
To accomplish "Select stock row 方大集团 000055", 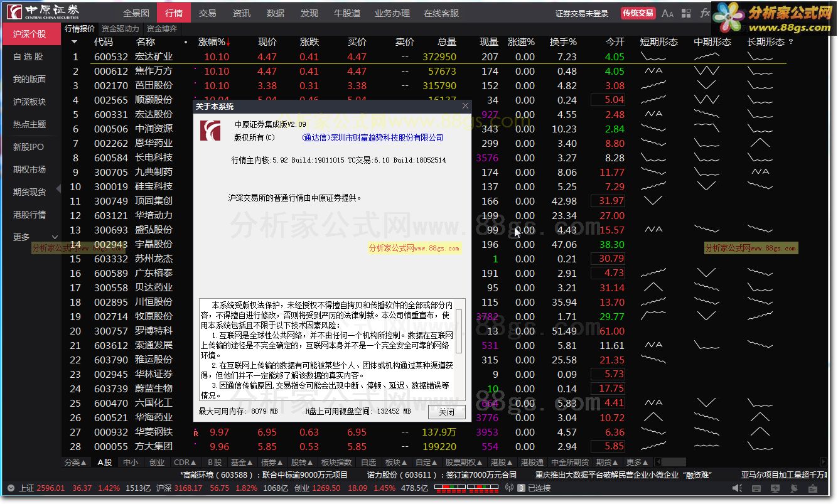I will [424, 447].
